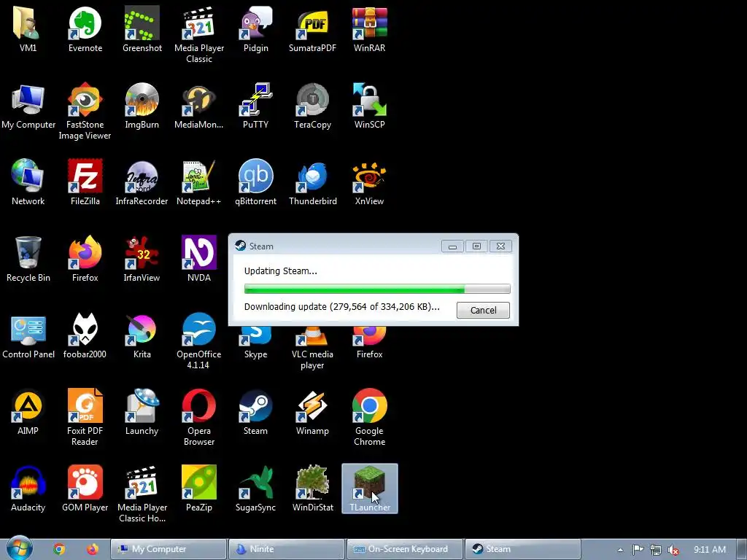Select the WinDirStat icon
The image size is (747, 560).
[312, 489]
